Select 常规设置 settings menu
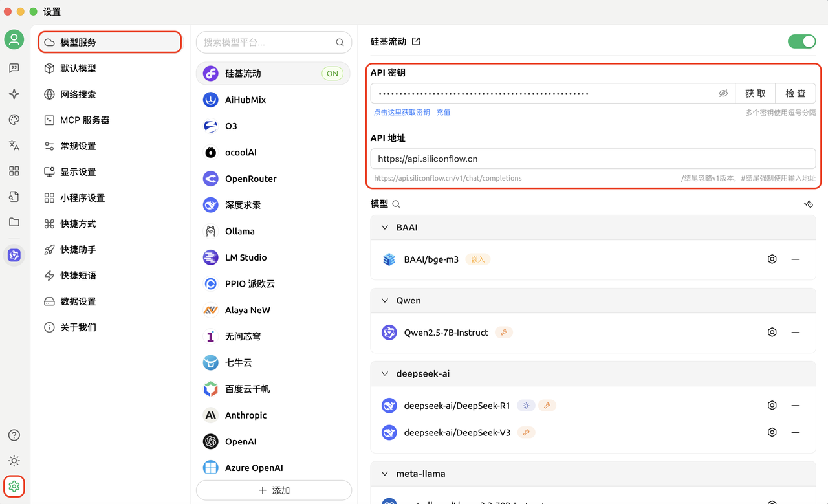 tap(109, 146)
